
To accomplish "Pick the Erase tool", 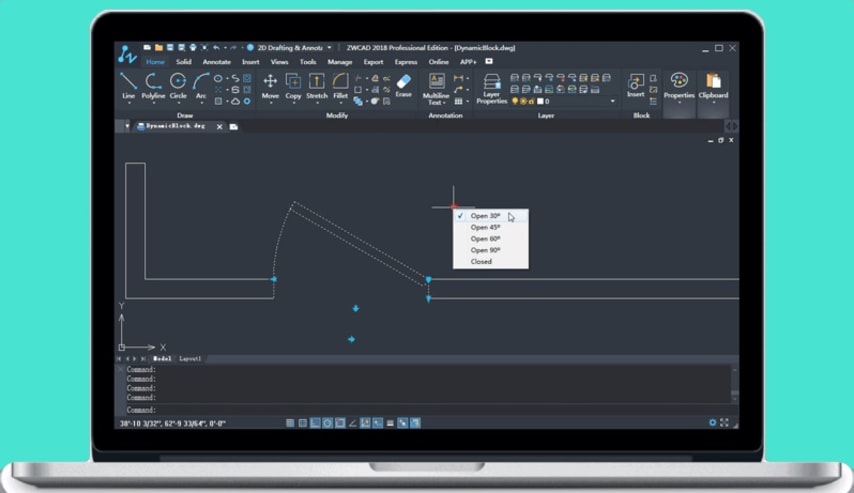I will [403, 85].
